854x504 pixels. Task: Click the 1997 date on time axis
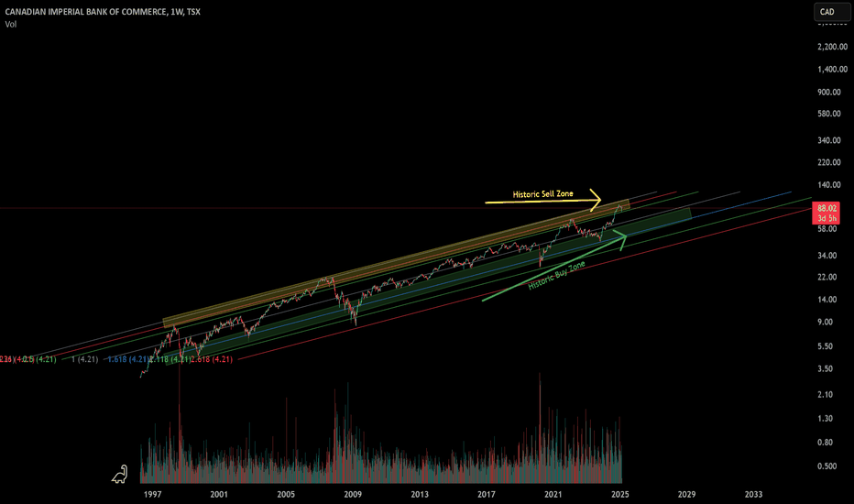point(152,494)
